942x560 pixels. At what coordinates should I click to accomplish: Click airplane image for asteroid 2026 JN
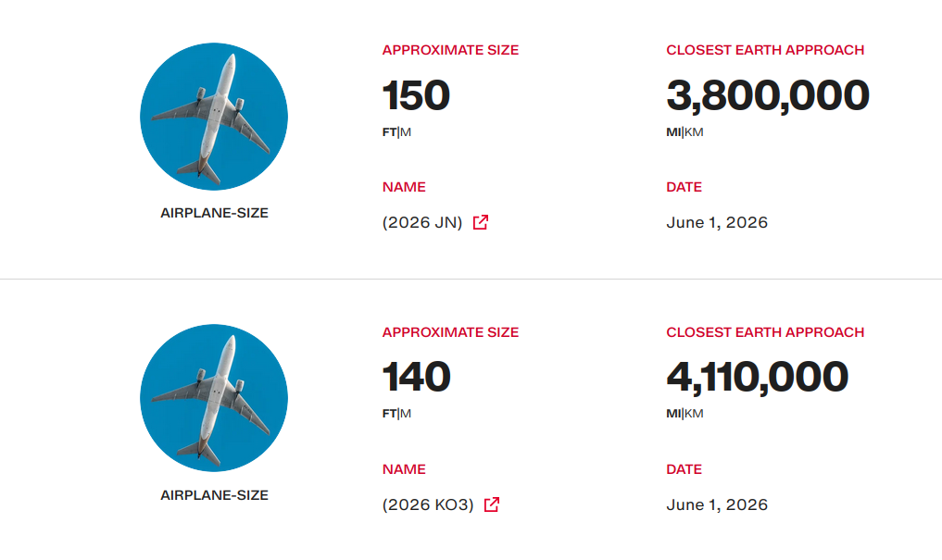(214, 117)
